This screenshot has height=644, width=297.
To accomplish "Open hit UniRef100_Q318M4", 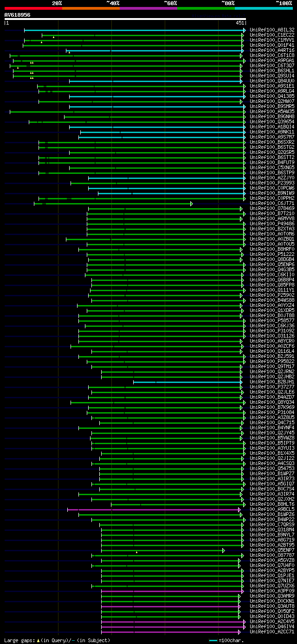I will click(272, 530).
